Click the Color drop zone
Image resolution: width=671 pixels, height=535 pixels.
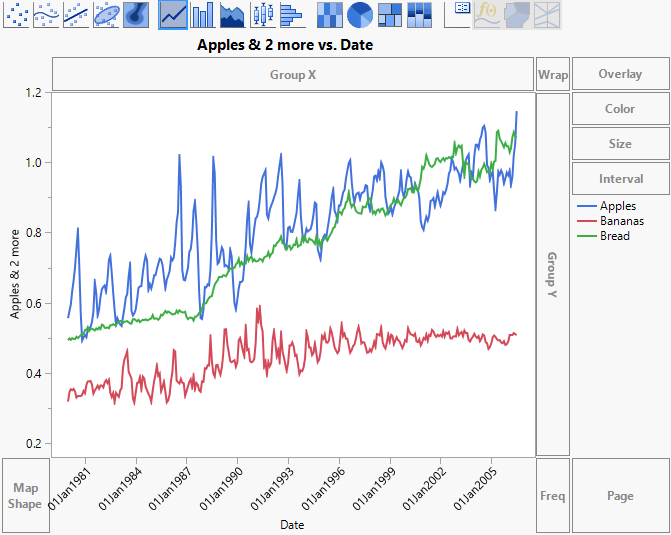point(620,109)
